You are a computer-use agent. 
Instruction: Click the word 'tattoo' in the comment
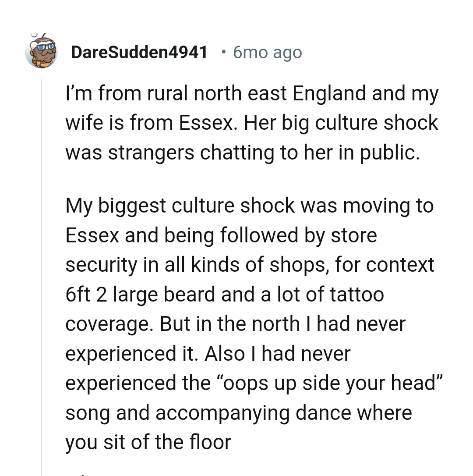pos(357,294)
